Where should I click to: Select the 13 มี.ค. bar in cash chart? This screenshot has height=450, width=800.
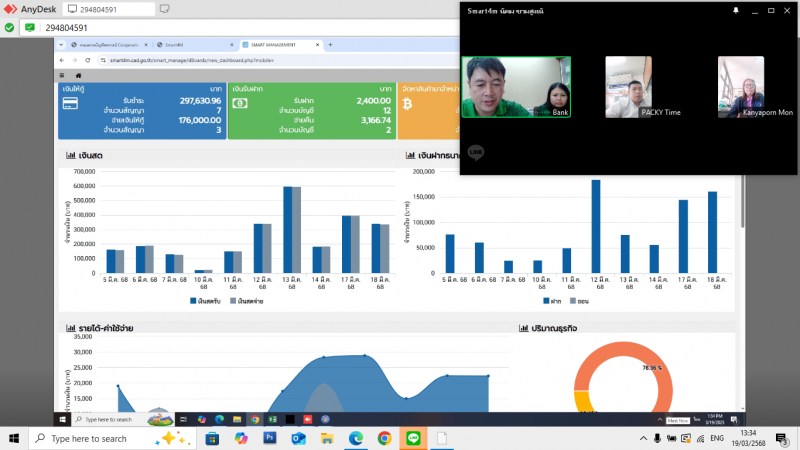[288, 230]
